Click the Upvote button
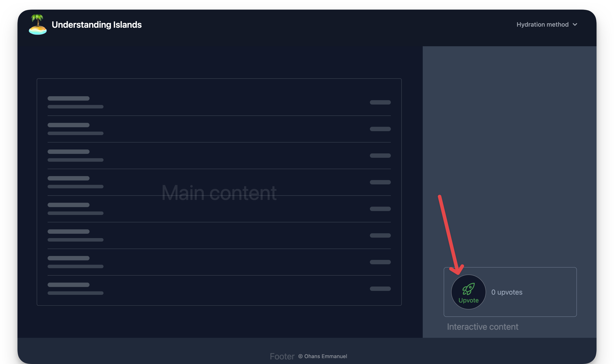 point(468,292)
